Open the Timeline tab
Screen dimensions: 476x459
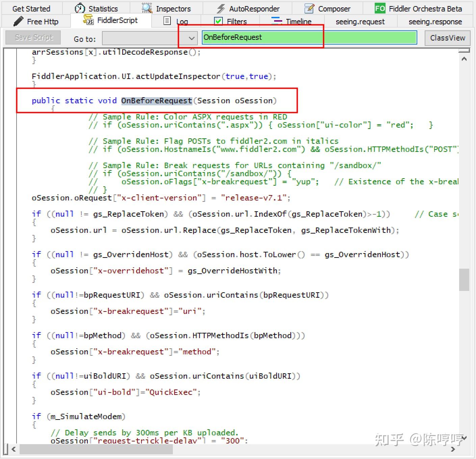tap(292, 21)
